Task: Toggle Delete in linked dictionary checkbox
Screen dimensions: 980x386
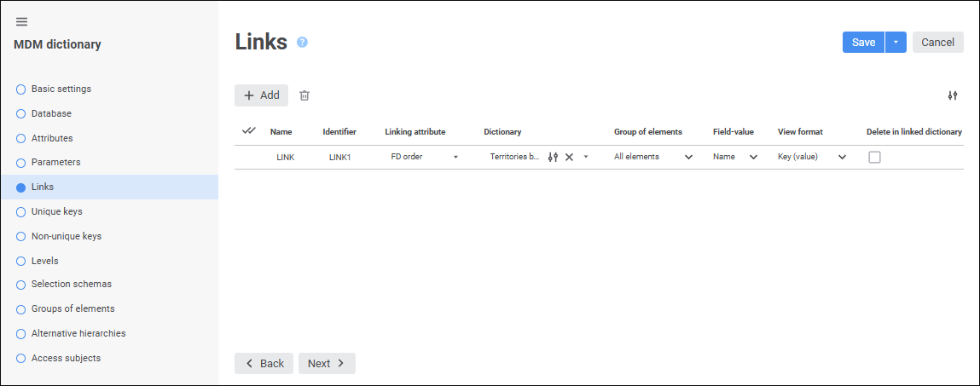Action: tap(874, 157)
